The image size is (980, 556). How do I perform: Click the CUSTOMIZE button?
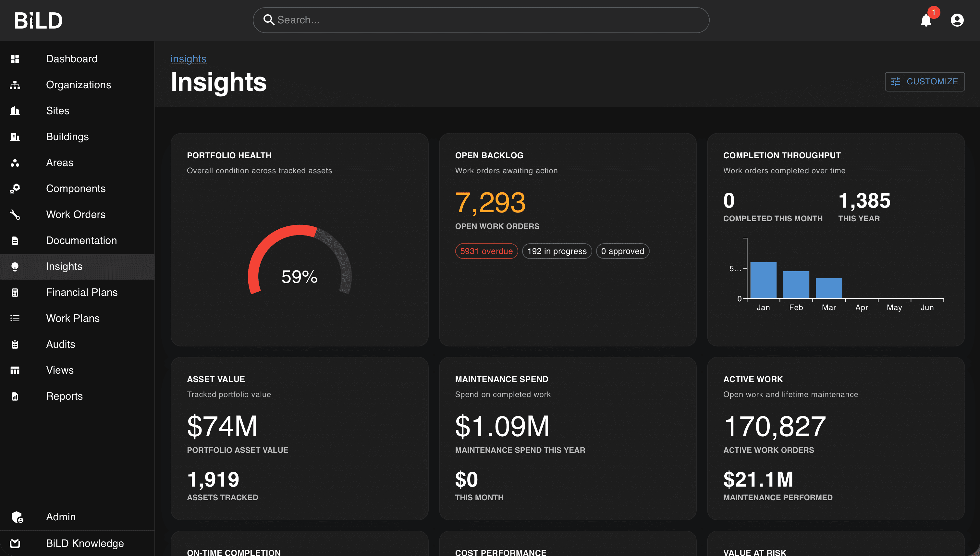pos(925,82)
